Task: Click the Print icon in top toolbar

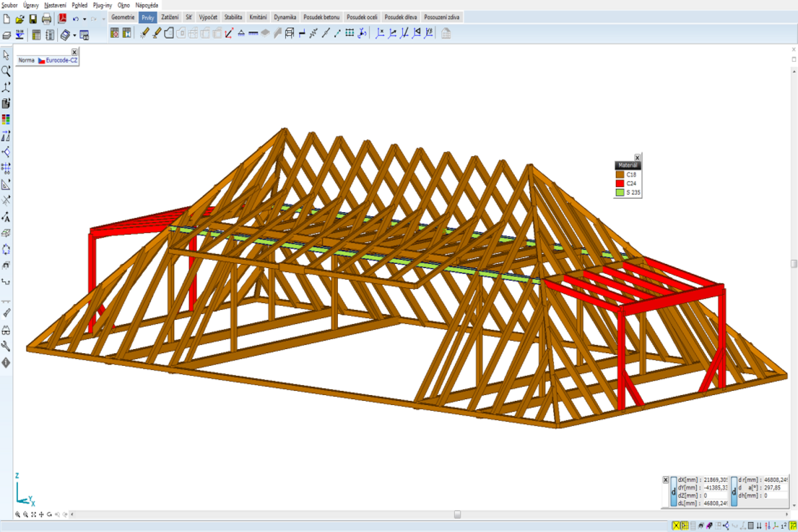Action: [47, 19]
